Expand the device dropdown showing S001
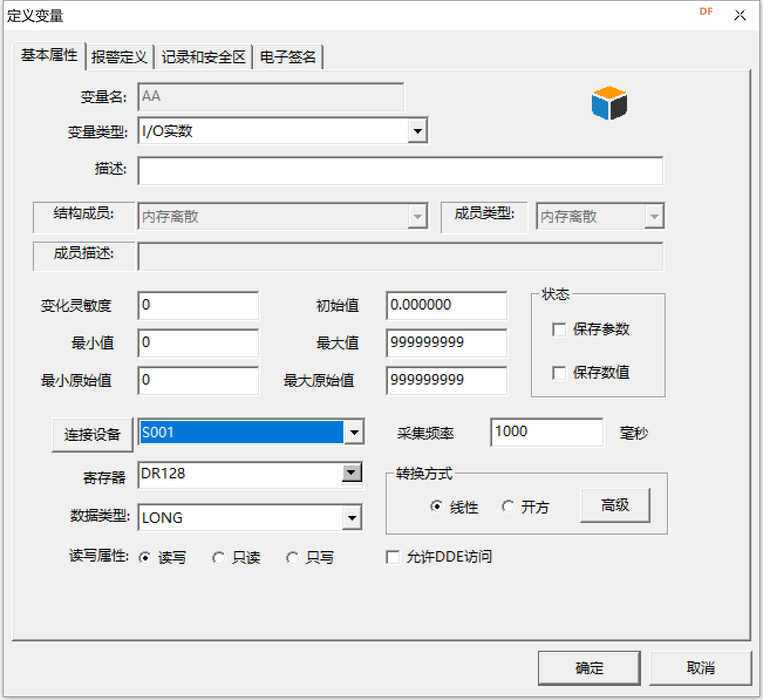 click(x=354, y=433)
